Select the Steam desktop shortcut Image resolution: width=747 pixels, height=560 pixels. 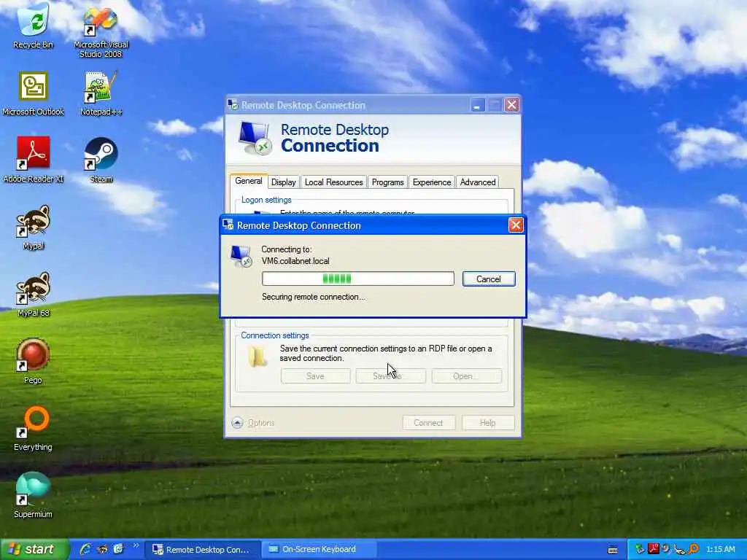coord(101,160)
